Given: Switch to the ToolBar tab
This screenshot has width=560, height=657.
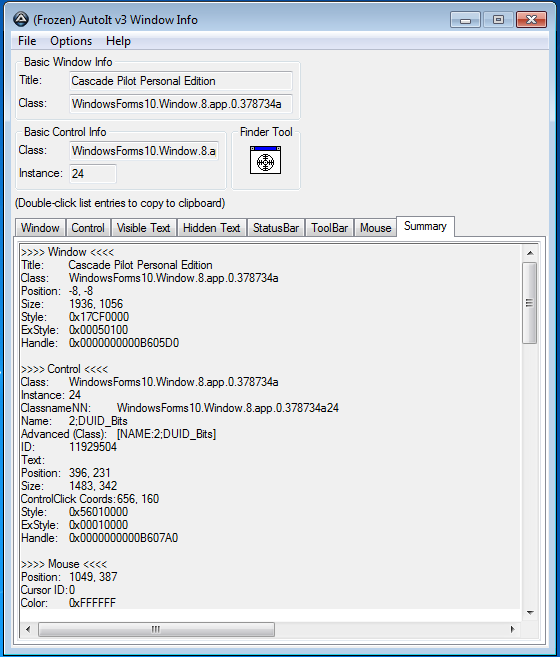Looking at the screenshot, I should tap(329, 228).
